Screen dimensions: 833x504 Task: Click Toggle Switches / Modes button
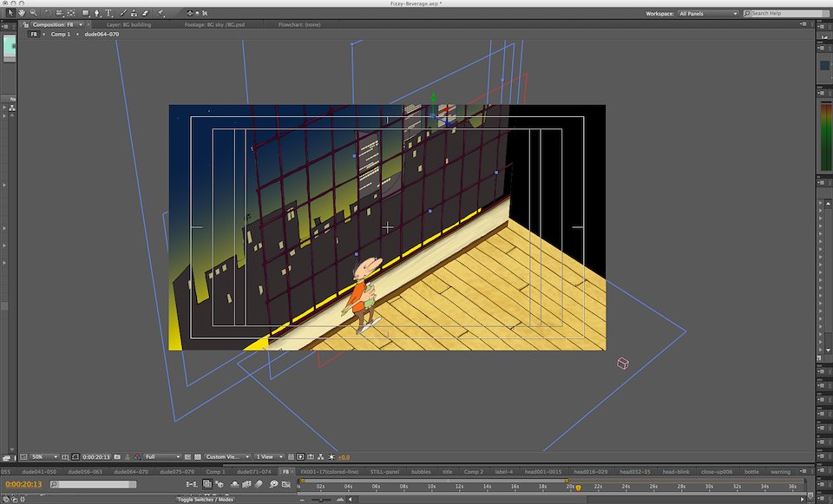(206, 501)
